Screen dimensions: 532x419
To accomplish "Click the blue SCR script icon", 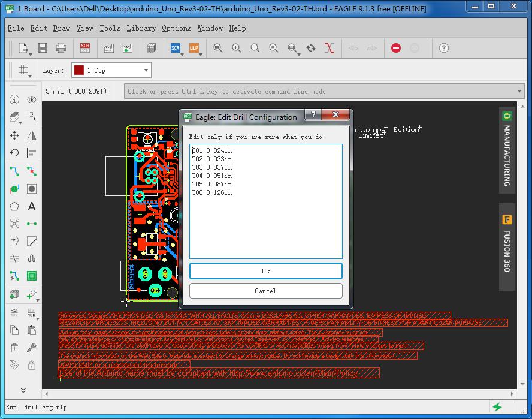I will click(x=175, y=48).
